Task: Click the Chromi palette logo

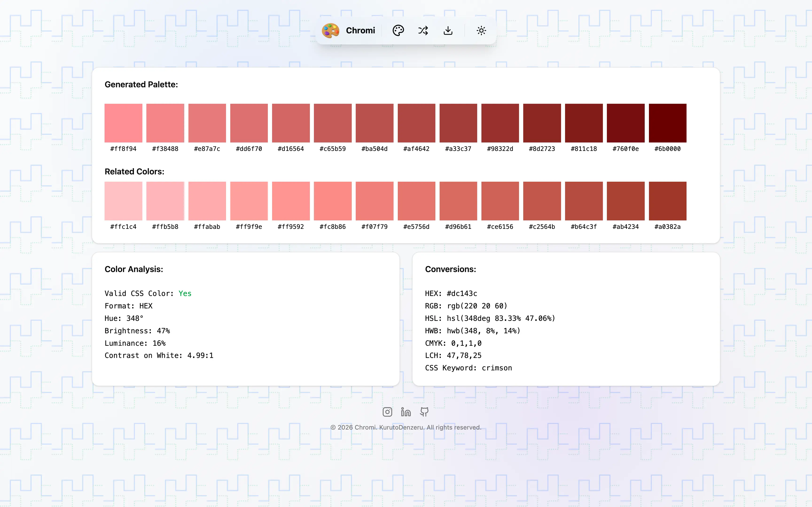Action: (331, 30)
